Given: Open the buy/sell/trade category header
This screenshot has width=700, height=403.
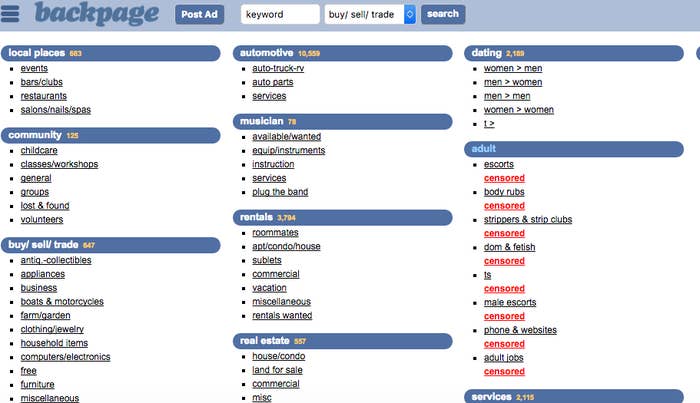Looking at the screenshot, I should (x=111, y=245).
